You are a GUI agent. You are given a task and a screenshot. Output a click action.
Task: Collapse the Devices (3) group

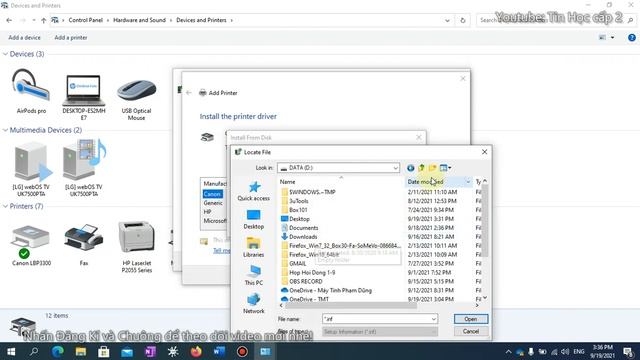click(x=5, y=54)
